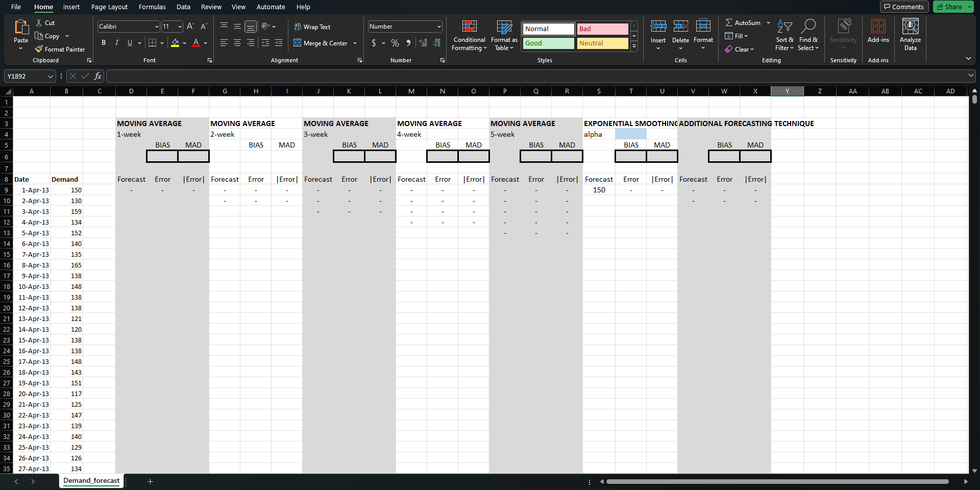Viewport: 980px width, 490px height.
Task: Toggle Underline formatting
Action: (129, 43)
